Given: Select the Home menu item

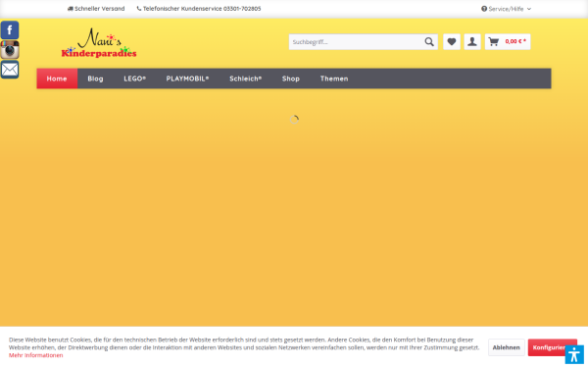Looking at the screenshot, I should tap(57, 79).
